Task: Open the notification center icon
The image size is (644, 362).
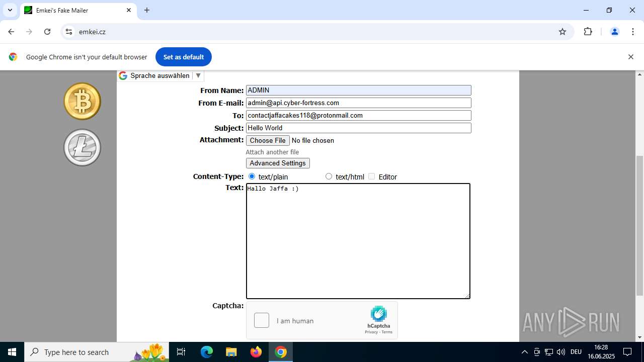Action: tap(627, 352)
